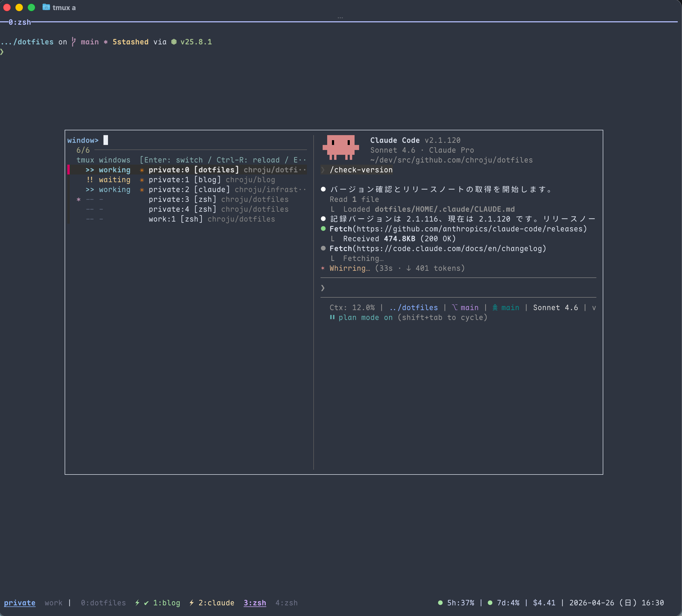Click the checkmark icon before 1:blog
682x616 pixels.
pos(146,603)
